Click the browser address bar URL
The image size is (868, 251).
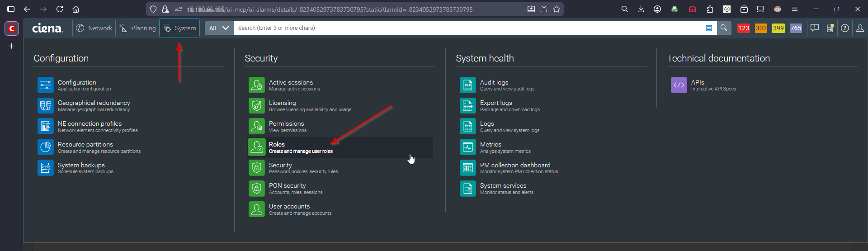(330, 9)
